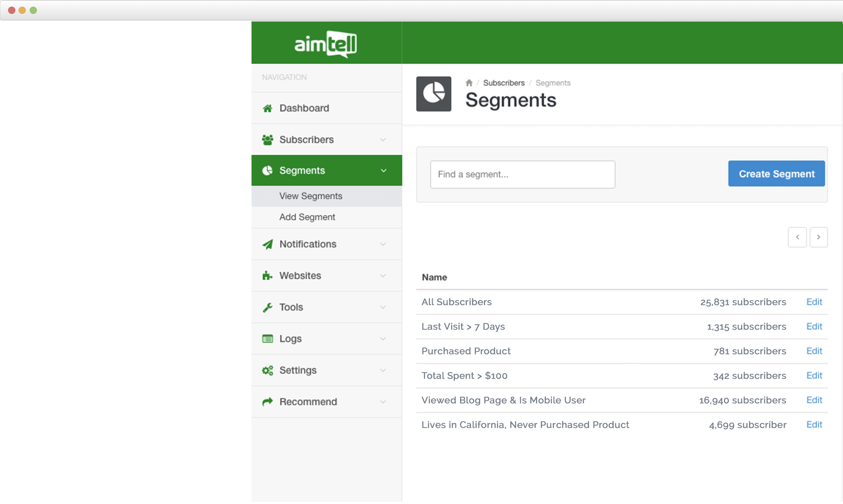
Task: Click the Segments pie chart icon in sidebar
Action: (268, 171)
